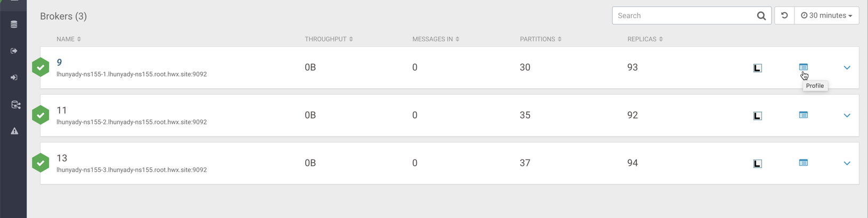Expand the broker 9 row chevron
This screenshot has height=218, width=868.
pyautogui.click(x=847, y=68)
